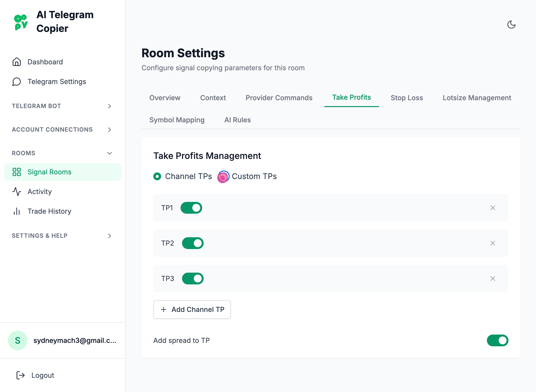Toggle dark mode moon icon
The width and height of the screenshot is (536, 392).
tap(511, 25)
